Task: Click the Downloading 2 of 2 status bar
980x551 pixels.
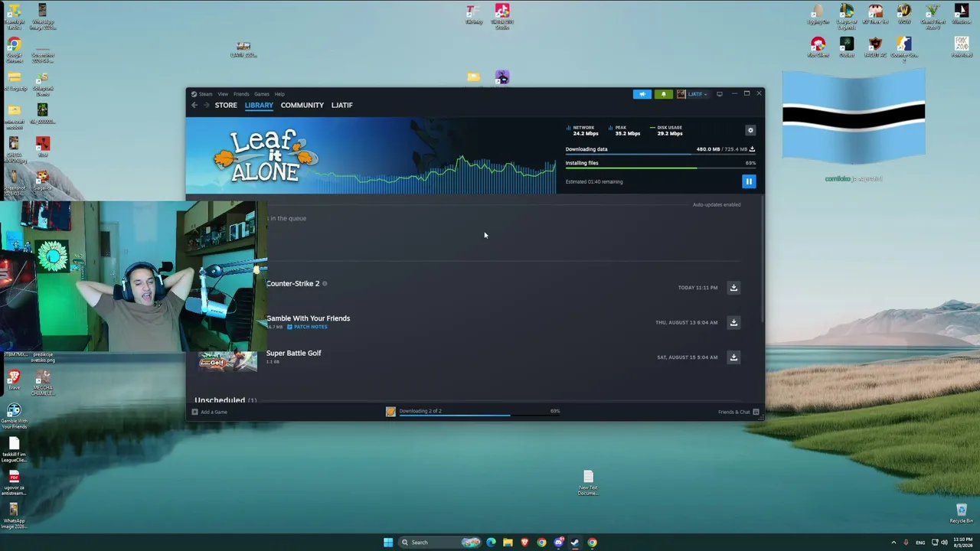Action: point(473,412)
